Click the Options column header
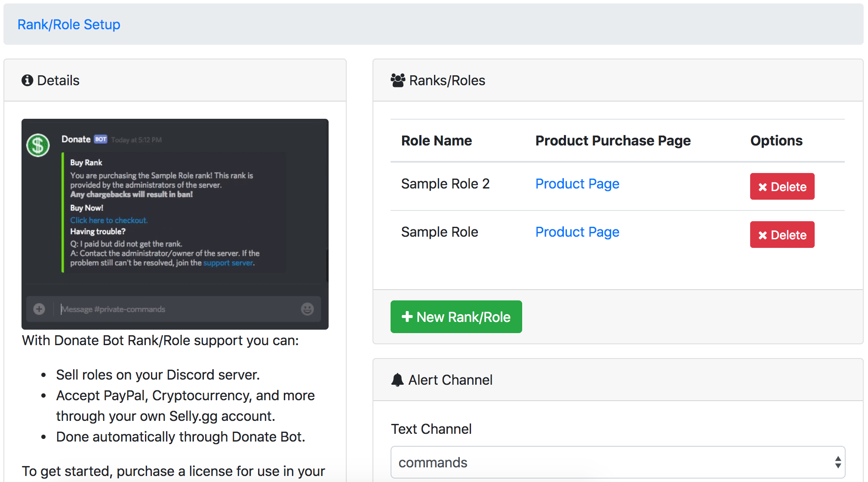Screen dimensions: 868x482 click(x=776, y=141)
